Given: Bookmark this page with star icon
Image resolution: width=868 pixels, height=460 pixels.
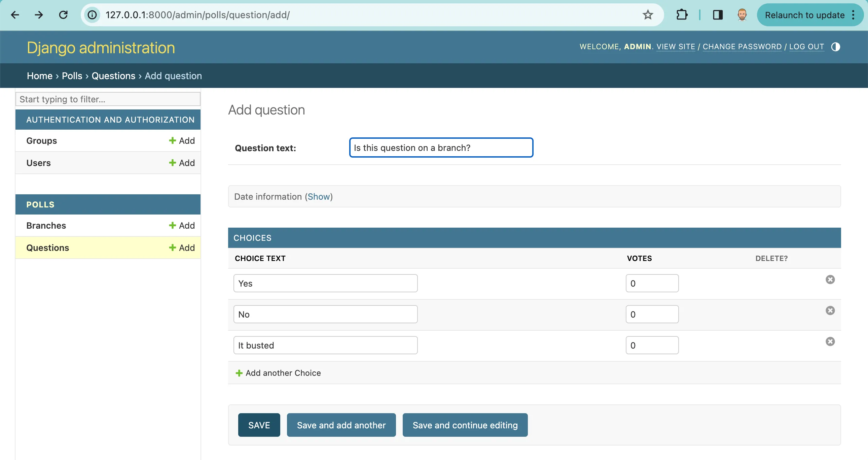Looking at the screenshot, I should 647,15.
